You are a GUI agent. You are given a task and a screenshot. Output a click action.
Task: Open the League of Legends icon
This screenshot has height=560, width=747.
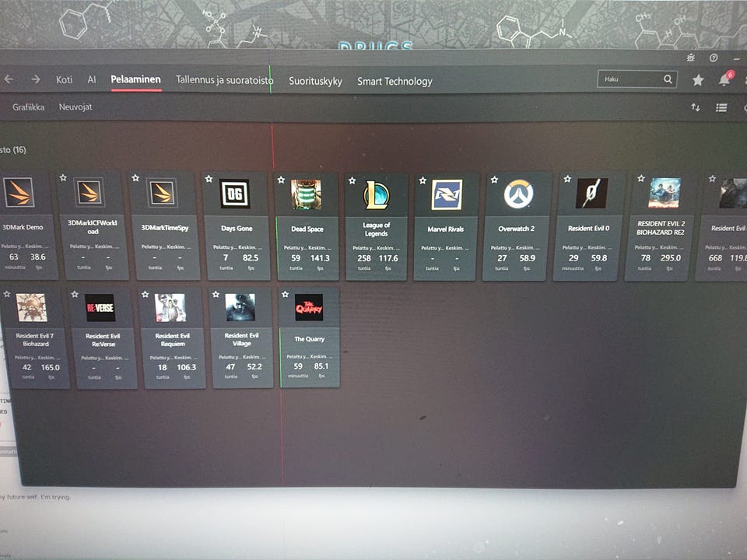tap(377, 194)
